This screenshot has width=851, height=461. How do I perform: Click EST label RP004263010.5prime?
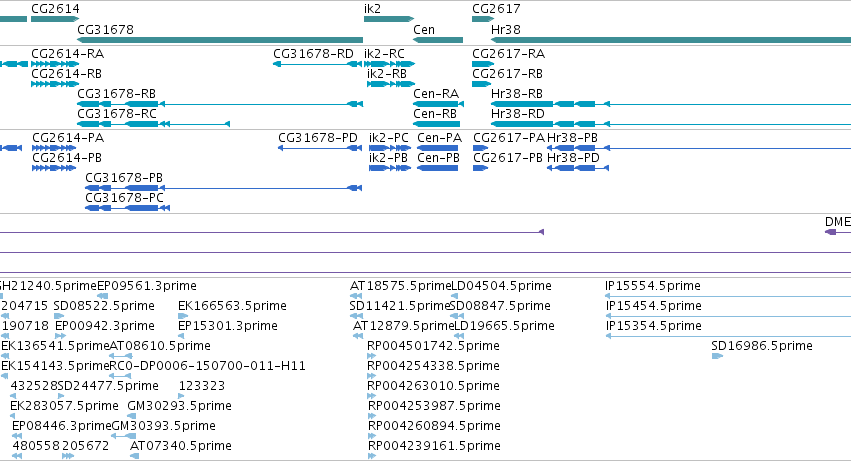[434, 387]
